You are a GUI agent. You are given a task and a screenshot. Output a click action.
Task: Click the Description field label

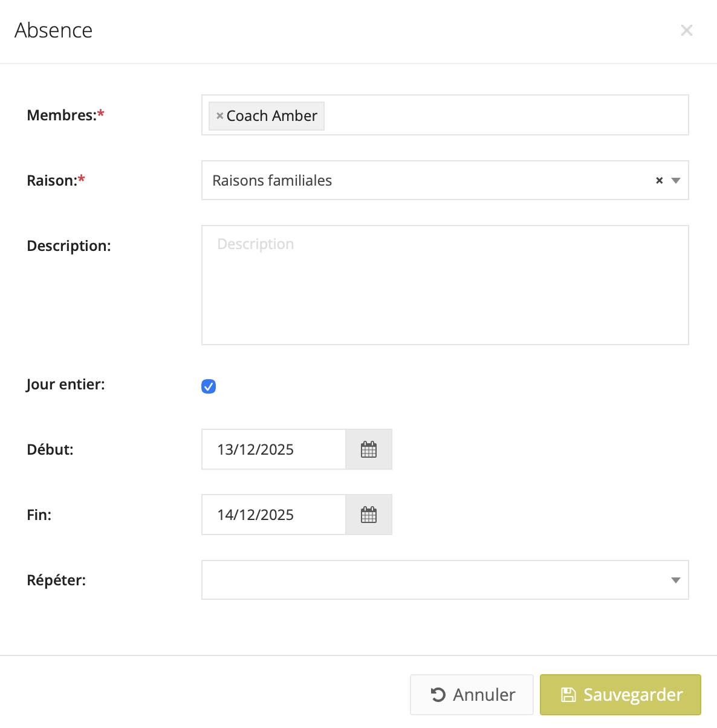[x=69, y=245]
